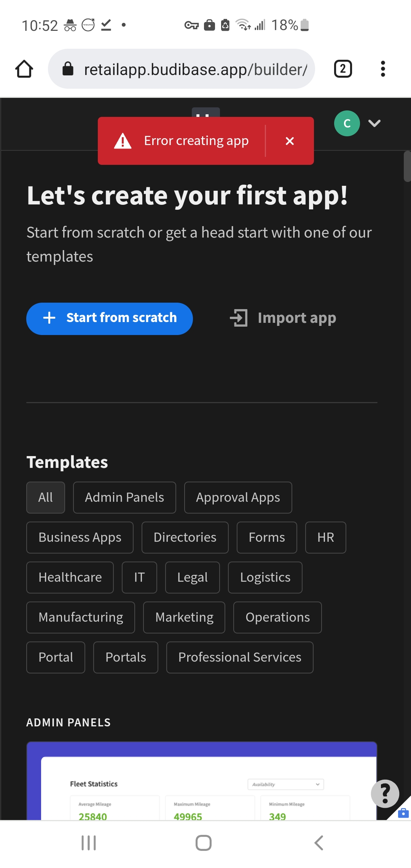The height and width of the screenshot is (868, 411).
Task: Toggle the Logistics template filter
Action: pyautogui.click(x=265, y=577)
